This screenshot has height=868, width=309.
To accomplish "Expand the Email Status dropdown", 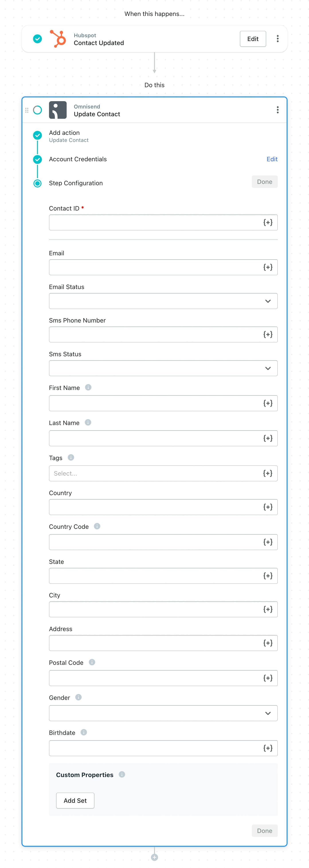I will [x=163, y=301].
